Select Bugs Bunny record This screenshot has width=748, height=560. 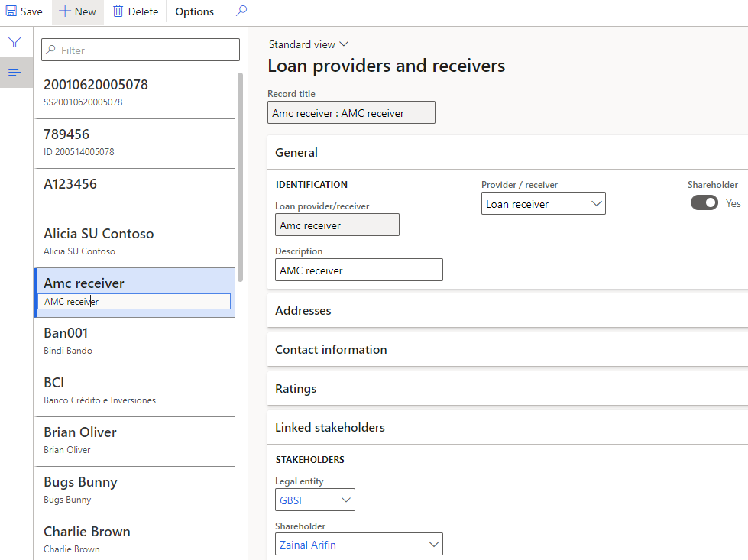tap(134, 490)
